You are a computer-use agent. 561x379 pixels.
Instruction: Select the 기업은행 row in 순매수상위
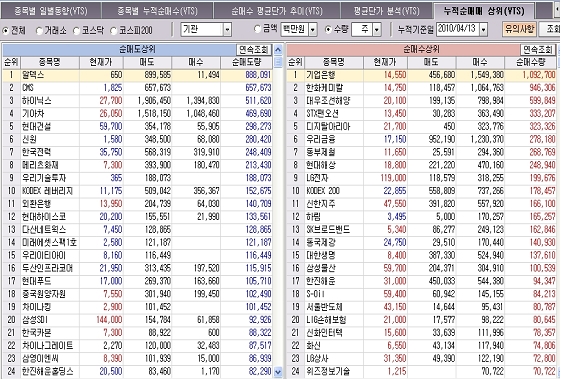(x=421, y=75)
